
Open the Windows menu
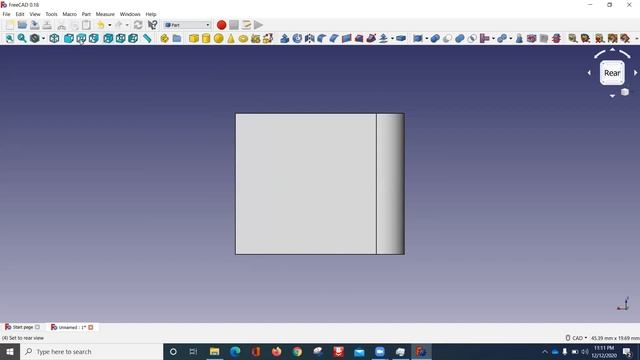click(130, 14)
